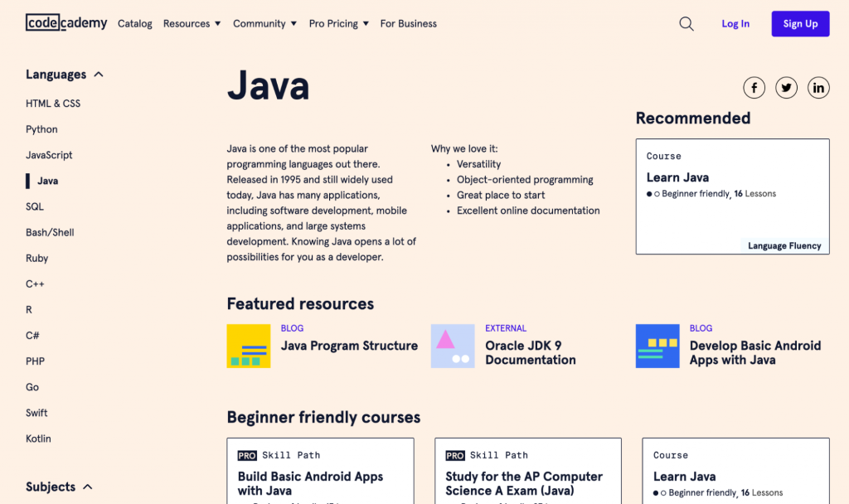Image resolution: width=849 pixels, height=504 pixels.
Task: Expand the Pro Pricing dropdown
Action: coord(338,23)
